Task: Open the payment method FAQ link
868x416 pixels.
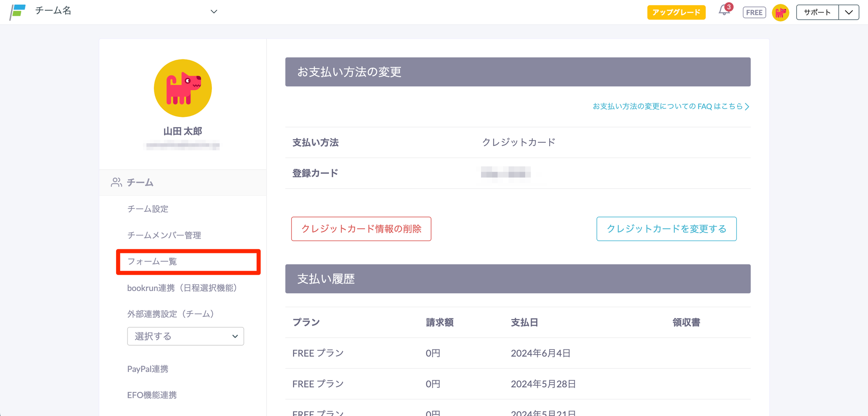Action: click(x=670, y=106)
